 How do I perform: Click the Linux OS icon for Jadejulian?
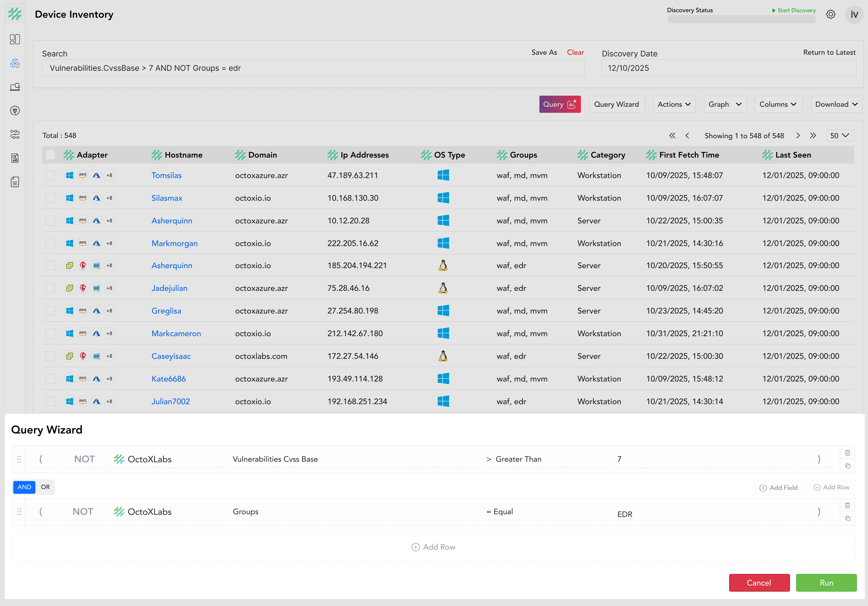click(x=443, y=288)
